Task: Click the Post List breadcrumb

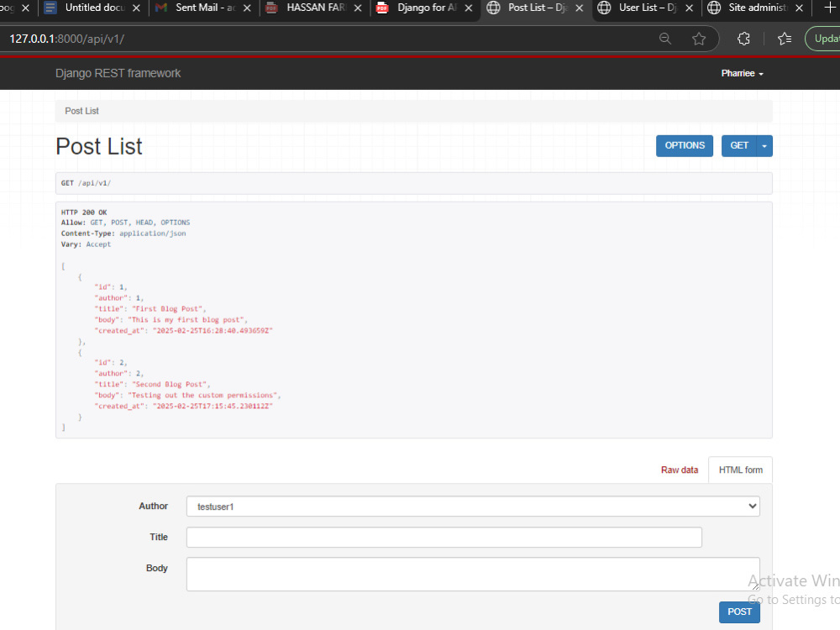Action: click(82, 111)
